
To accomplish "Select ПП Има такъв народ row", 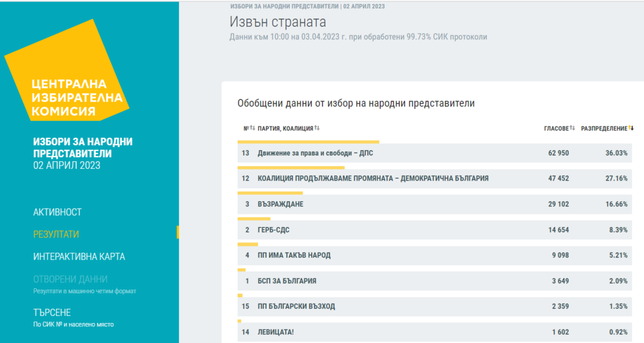I will (435, 255).
